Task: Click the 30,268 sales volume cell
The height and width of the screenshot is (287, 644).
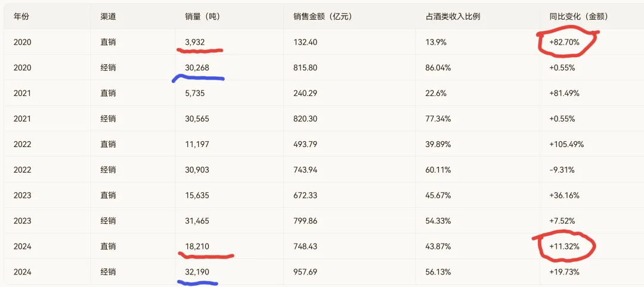Action: pyautogui.click(x=197, y=68)
